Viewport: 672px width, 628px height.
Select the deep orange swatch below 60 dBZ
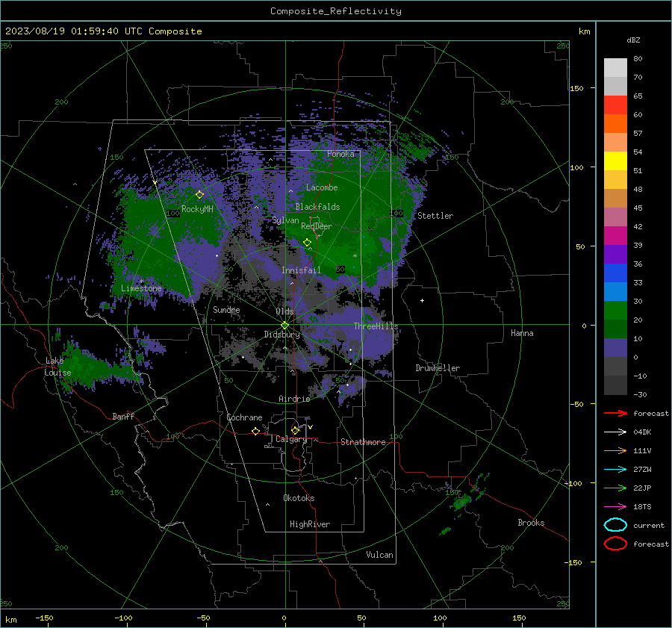(x=615, y=124)
